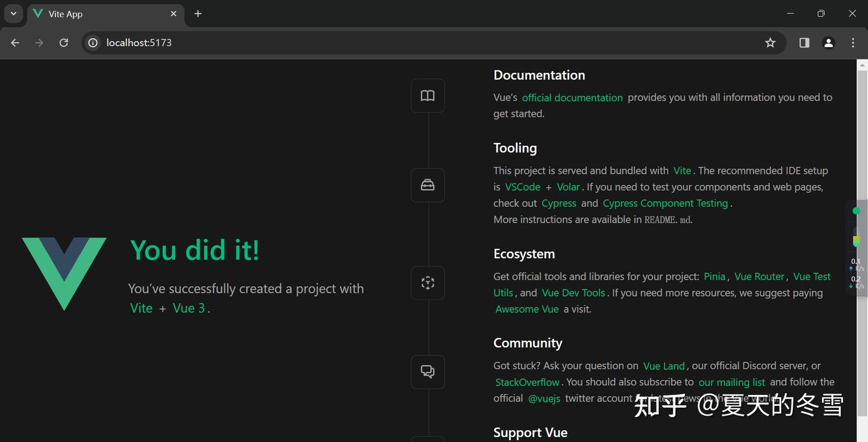Open the Chrome three-dot menu

[853, 43]
